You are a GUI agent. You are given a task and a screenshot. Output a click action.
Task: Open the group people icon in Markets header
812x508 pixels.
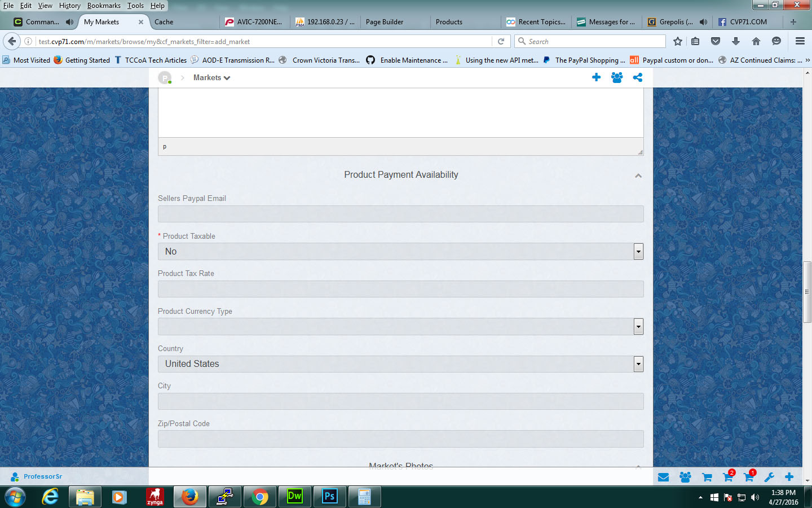click(x=617, y=77)
